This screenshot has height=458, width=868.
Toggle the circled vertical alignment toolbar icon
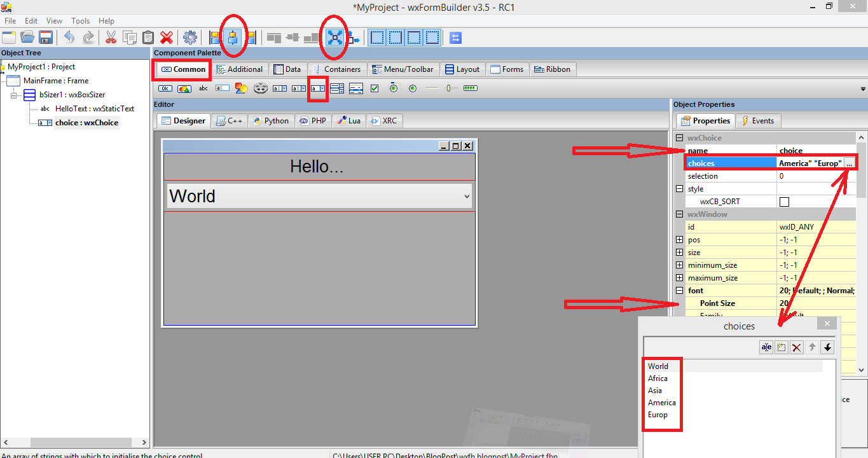[x=233, y=38]
